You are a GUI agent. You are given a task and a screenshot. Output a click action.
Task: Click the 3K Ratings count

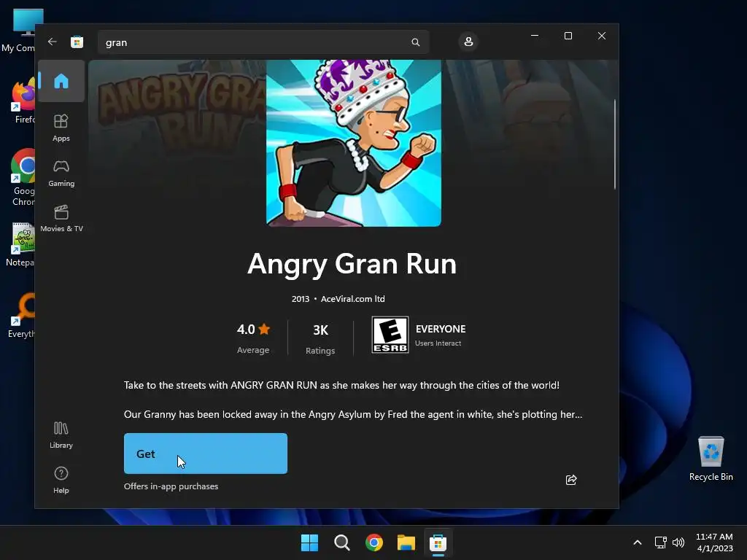coord(320,339)
